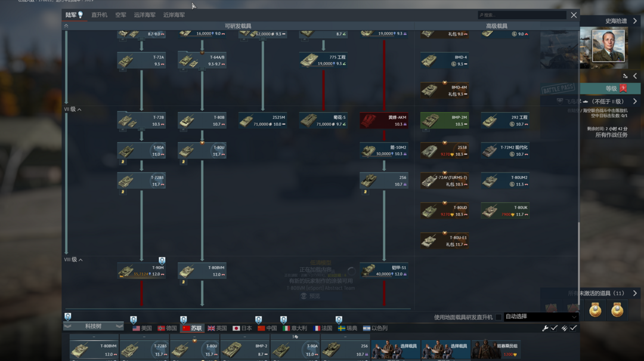Select the 292 工程 premium vehicle
644x361 pixels.
[505, 121]
